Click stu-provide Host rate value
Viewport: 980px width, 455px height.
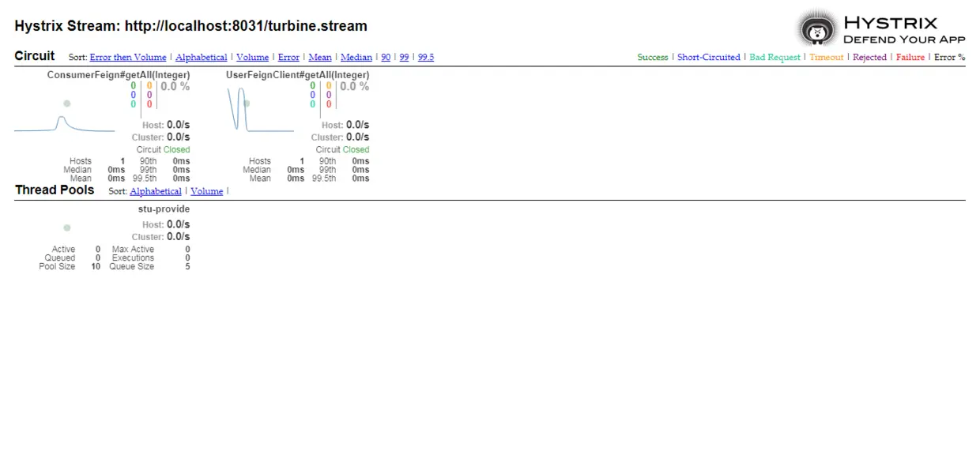click(x=179, y=225)
